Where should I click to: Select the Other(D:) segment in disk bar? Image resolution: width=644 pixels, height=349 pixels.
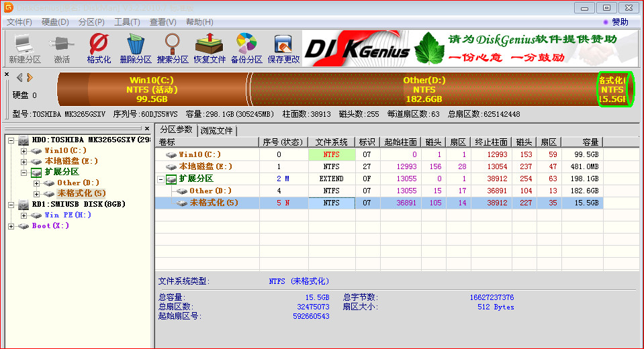click(x=424, y=89)
